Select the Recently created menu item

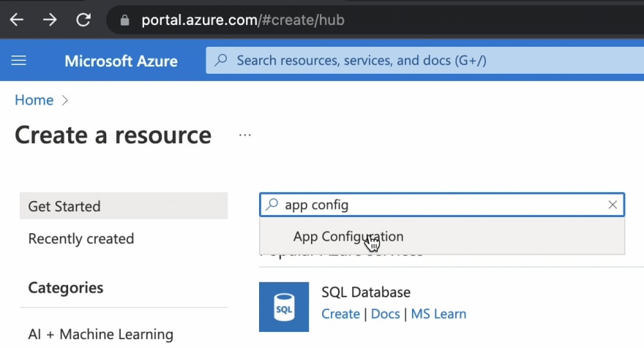pyautogui.click(x=81, y=239)
